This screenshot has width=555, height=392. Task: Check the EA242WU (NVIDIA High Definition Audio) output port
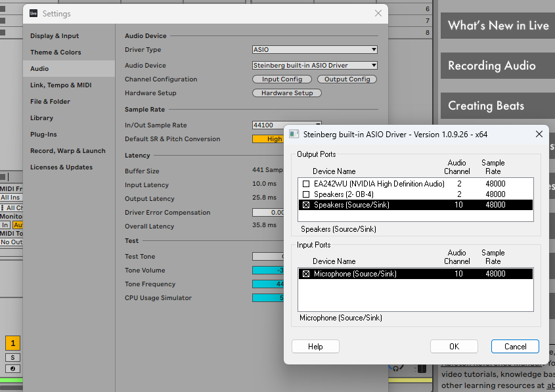(306, 184)
